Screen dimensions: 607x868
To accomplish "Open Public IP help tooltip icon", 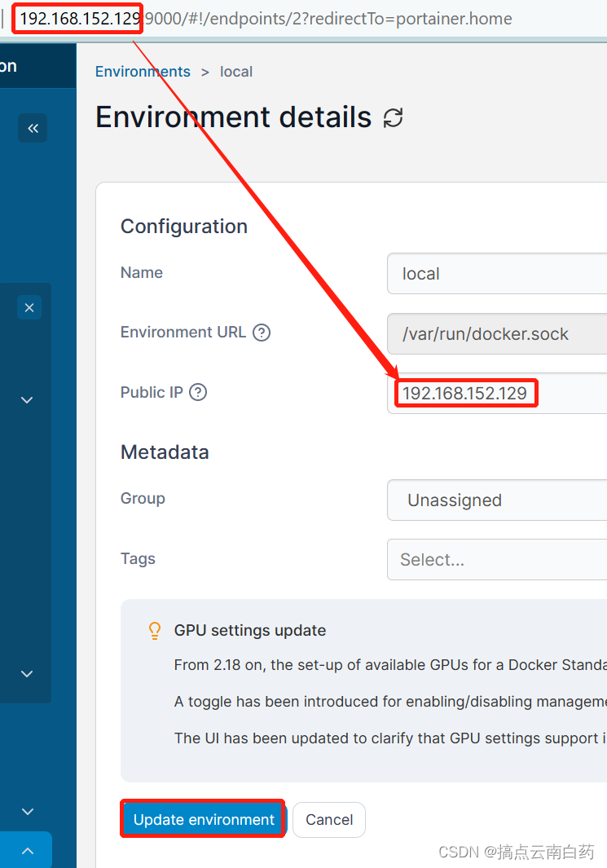I will [198, 393].
